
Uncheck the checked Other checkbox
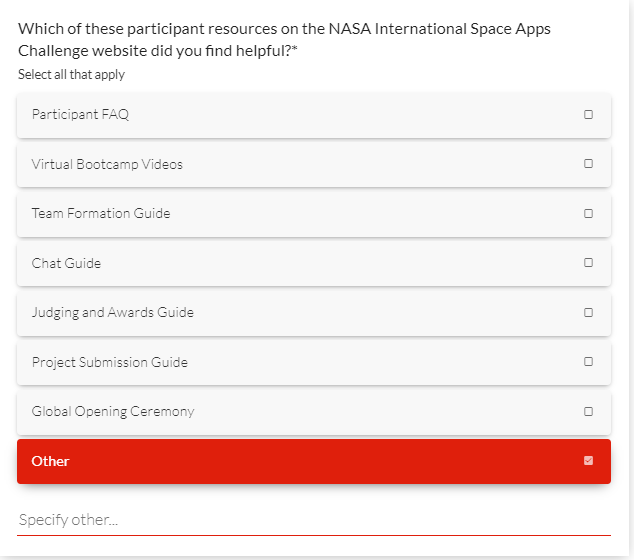[x=588, y=461]
